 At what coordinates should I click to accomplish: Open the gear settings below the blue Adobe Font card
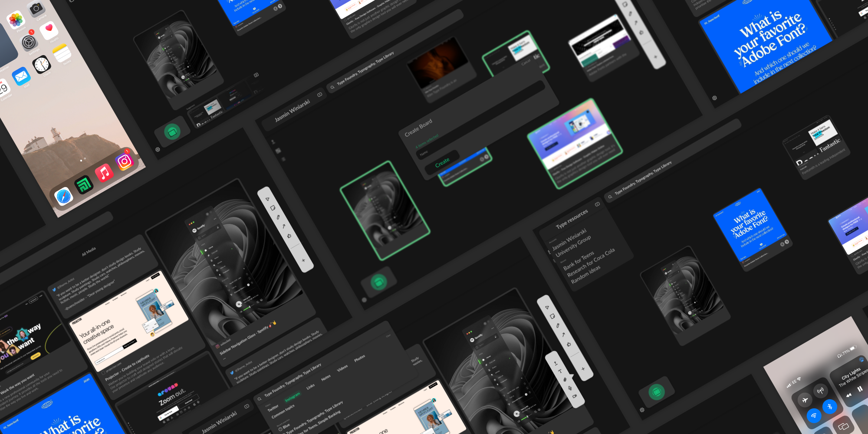pos(714,98)
